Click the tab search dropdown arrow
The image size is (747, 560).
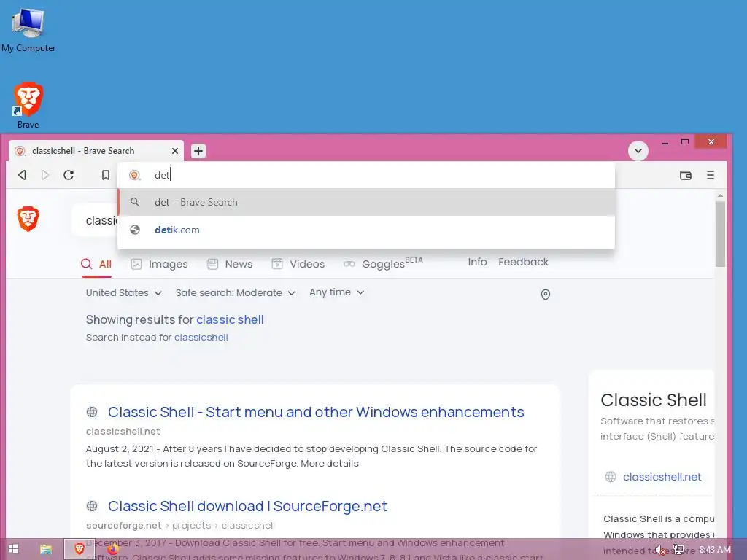pos(638,151)
